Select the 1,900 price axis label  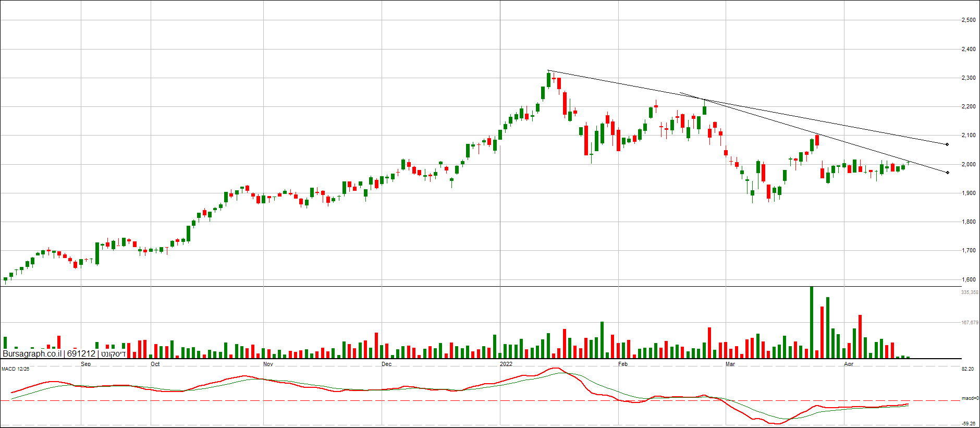click(x=969, y=193)
